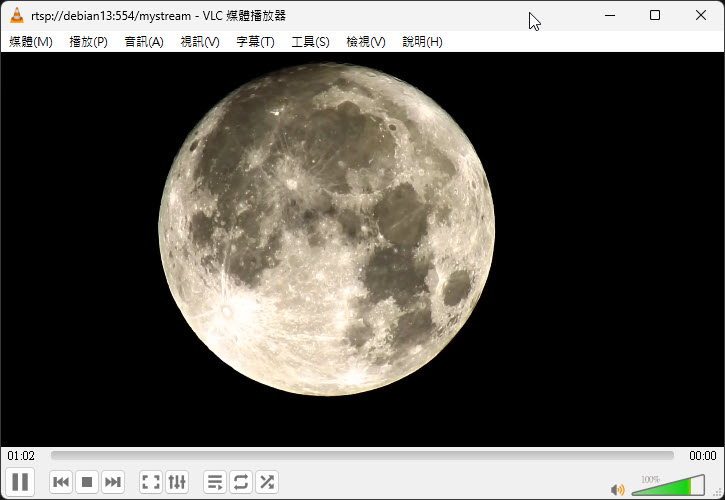
Task: Click the green volume slider
Action: [667, 487]
